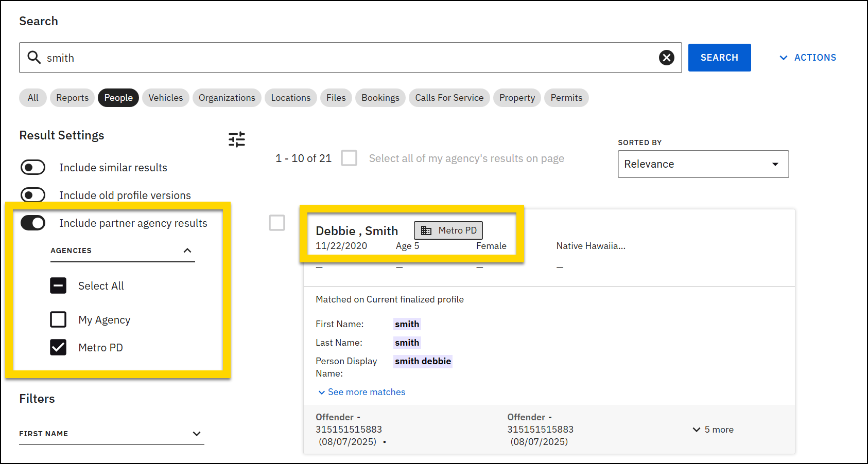Open the result settings sliders icon

pyautogui.click(x=237, y=139)
